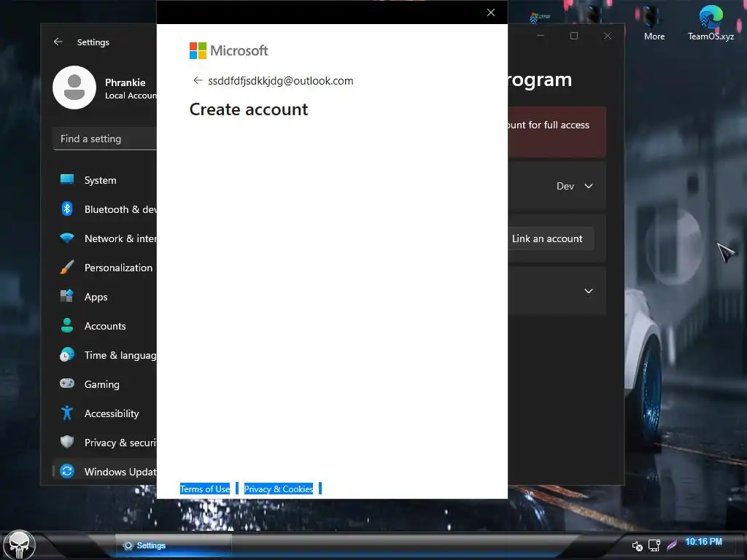
Task: Open Network & internet settings
Action: tap(105, 238)
